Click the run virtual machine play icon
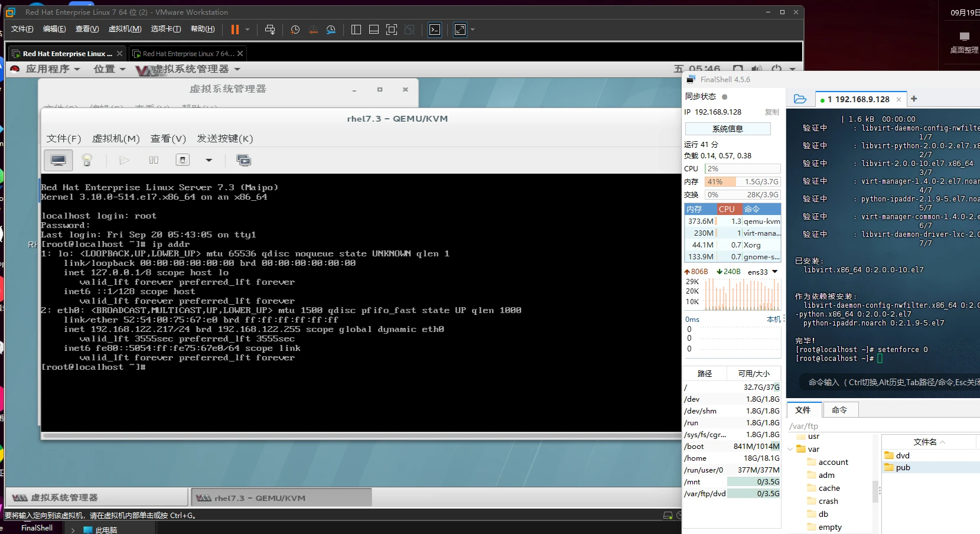The height and width of the screenshot is (534, 980). [124, 160]
